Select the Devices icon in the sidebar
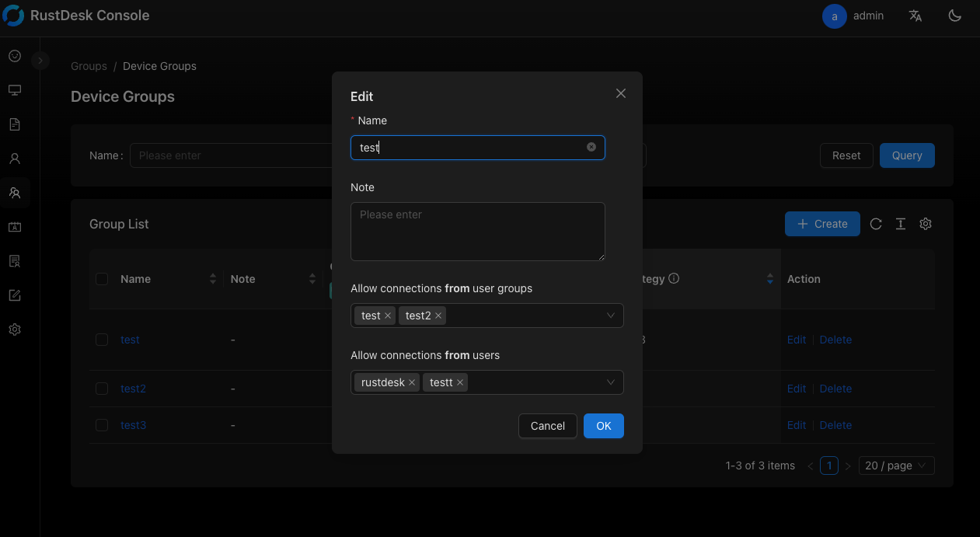This screenshot has width=980, height=537. click(x=14, y=89)
